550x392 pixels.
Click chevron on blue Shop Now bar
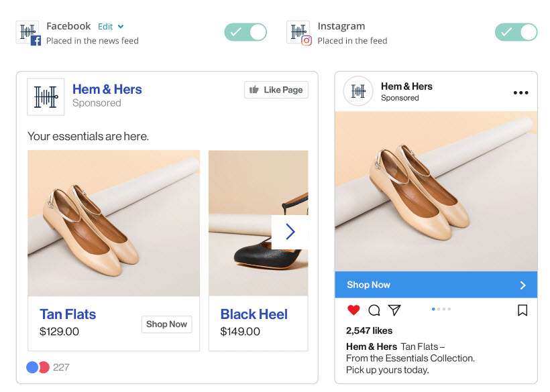[x=523, y=285]
